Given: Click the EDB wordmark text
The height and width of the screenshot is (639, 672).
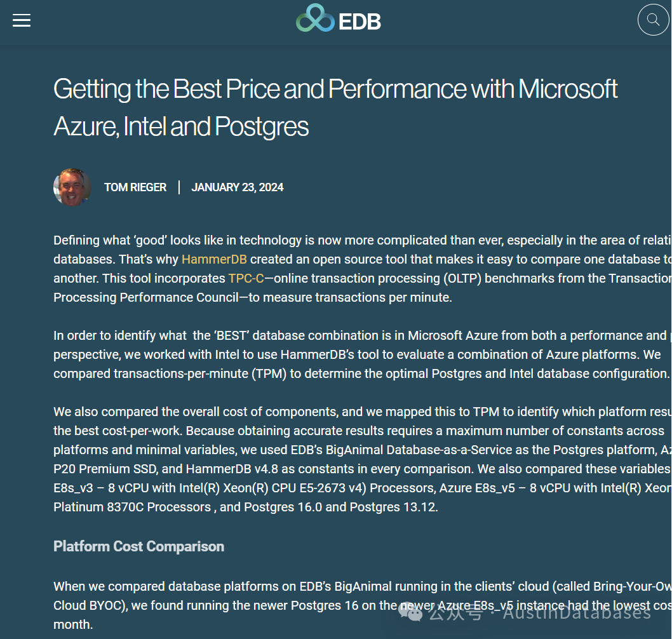Looking at the screenshot, I should pyautogui.click(x=359, y=22).
